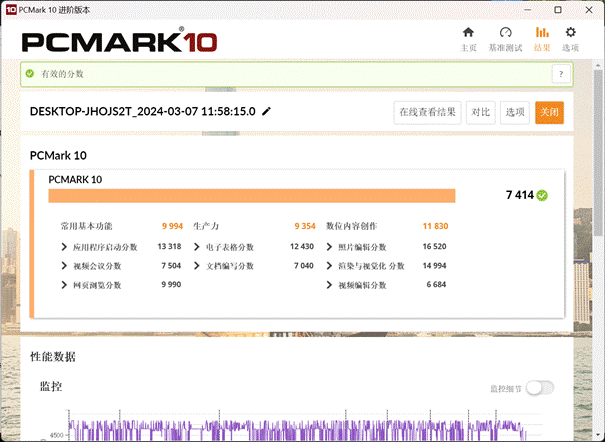The height and width of the screenshot is (442, 605).
Task: Click the green valid score checkmark
Action: pyautogui.click(x=542, y=195)
